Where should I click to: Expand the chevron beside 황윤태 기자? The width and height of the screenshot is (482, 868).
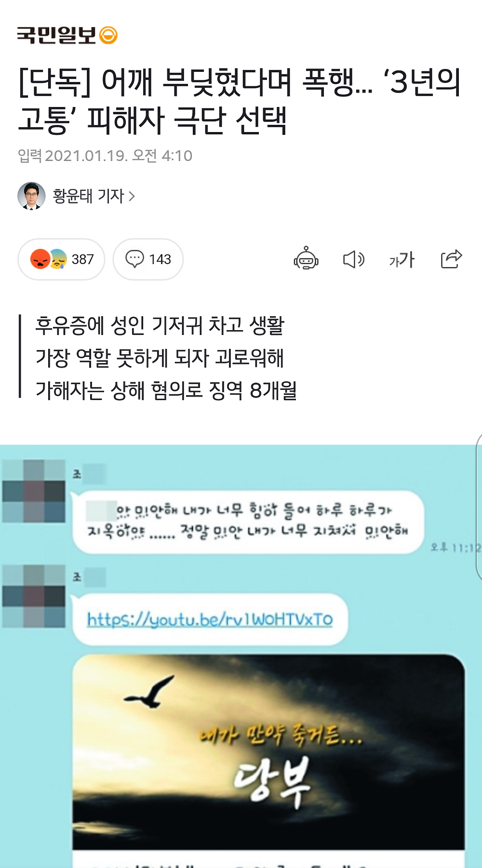pyautogui.click(x=132, y=196)
